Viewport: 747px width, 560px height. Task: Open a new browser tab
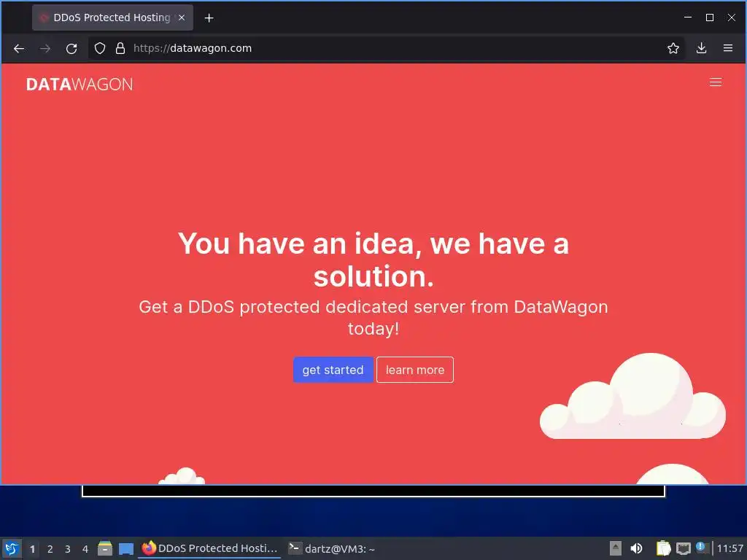click(209, 18)
